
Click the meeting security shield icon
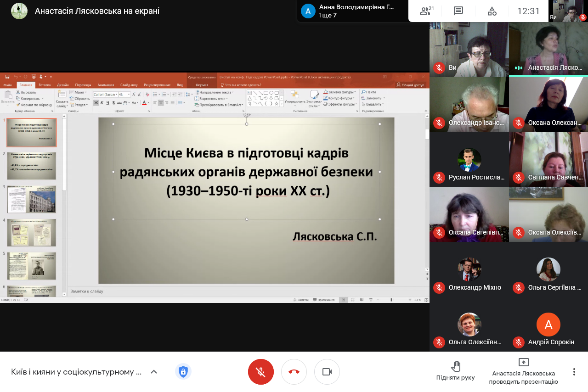pyautogui.click(x=183, y=372)
